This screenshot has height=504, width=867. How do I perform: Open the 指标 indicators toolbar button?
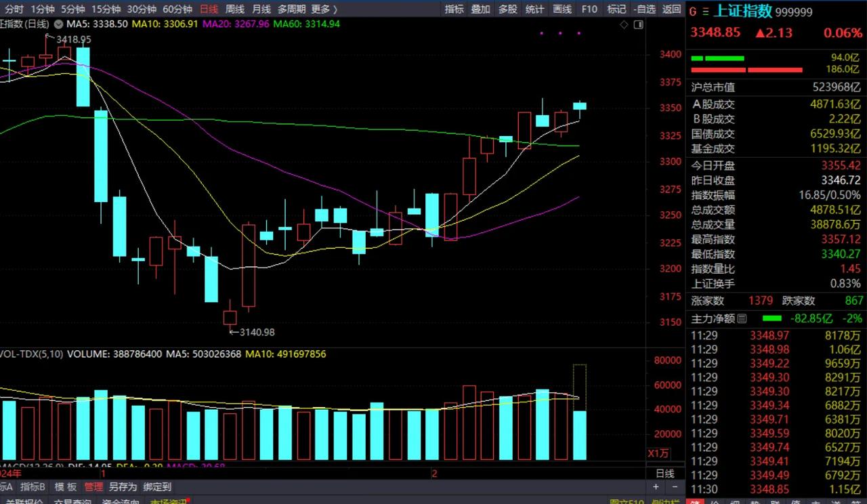point(454,9)
